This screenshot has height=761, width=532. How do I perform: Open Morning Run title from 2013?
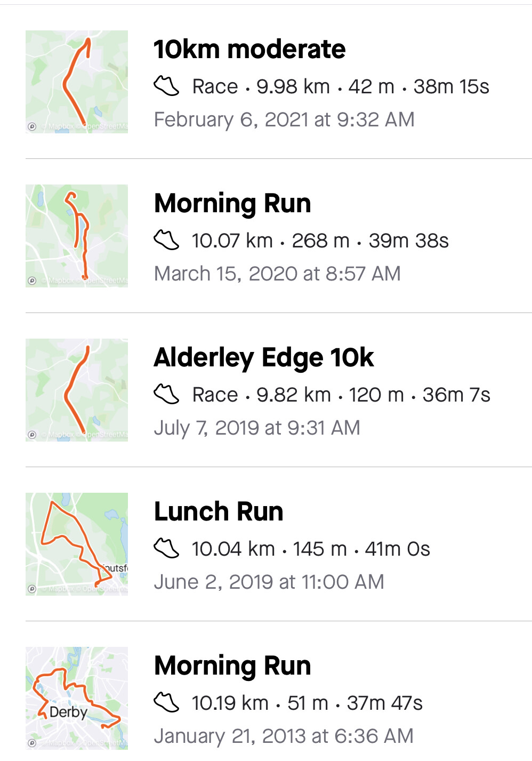(232, 666)
